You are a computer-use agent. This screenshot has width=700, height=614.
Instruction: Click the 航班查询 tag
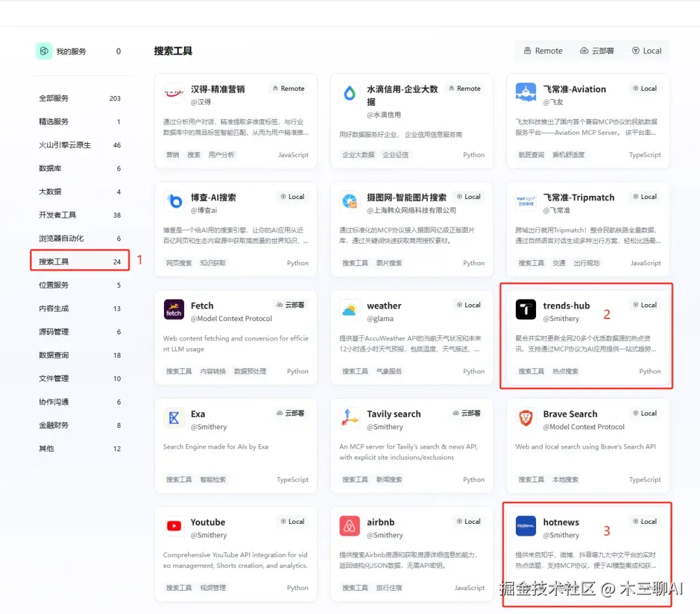[531, 155]
